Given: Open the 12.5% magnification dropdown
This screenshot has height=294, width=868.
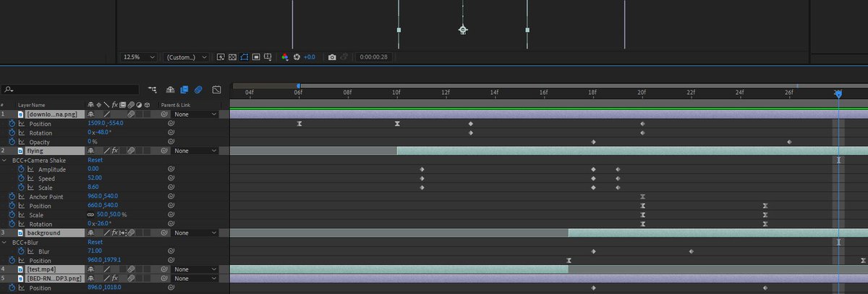Looking at the screenshot, I should click(139, 56).
